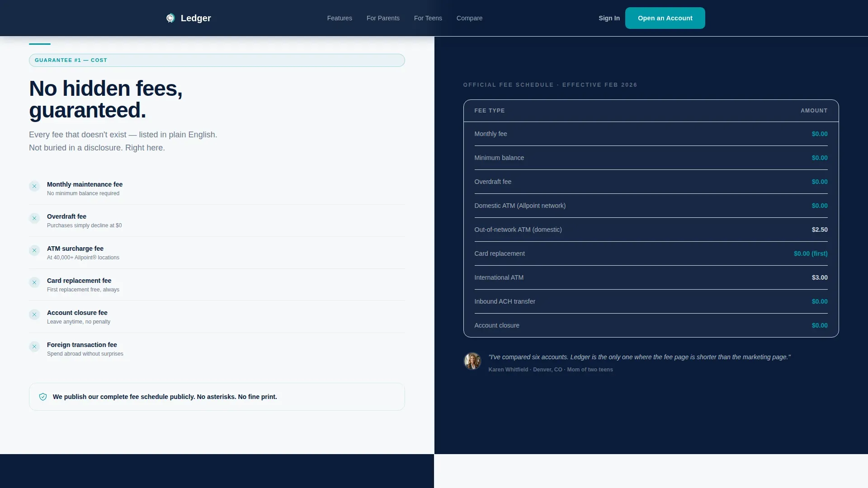
Task: Click 'No minimum balance required' text
Action: [83, 193]
